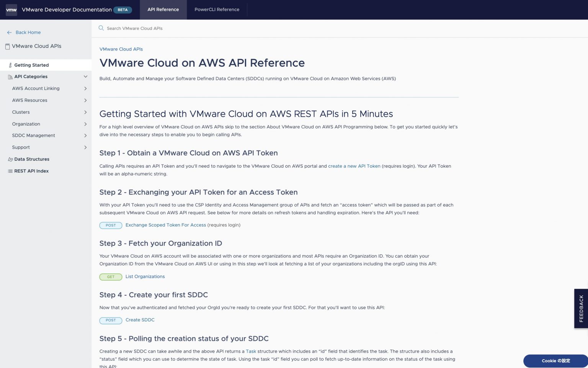Click VMware Developer Documentation header title
Screen dimensions: 588x368
point(67,10)
